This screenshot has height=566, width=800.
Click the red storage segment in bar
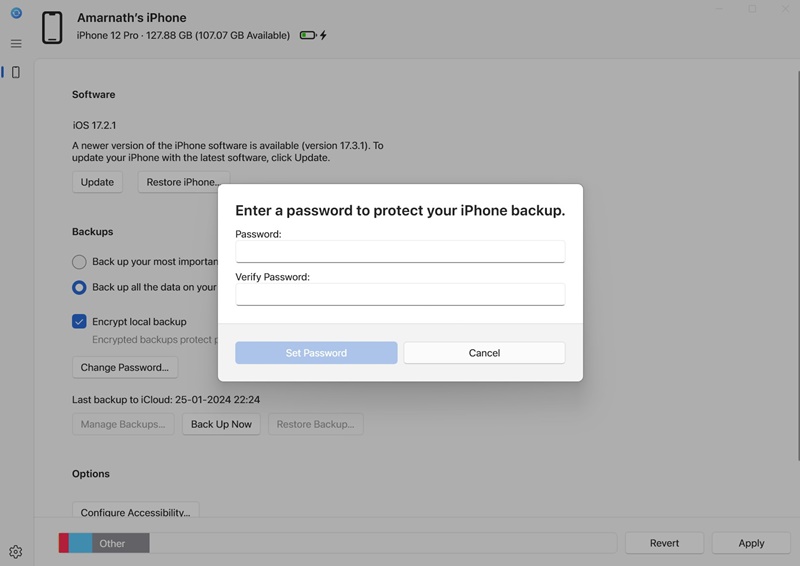(64, 543)
